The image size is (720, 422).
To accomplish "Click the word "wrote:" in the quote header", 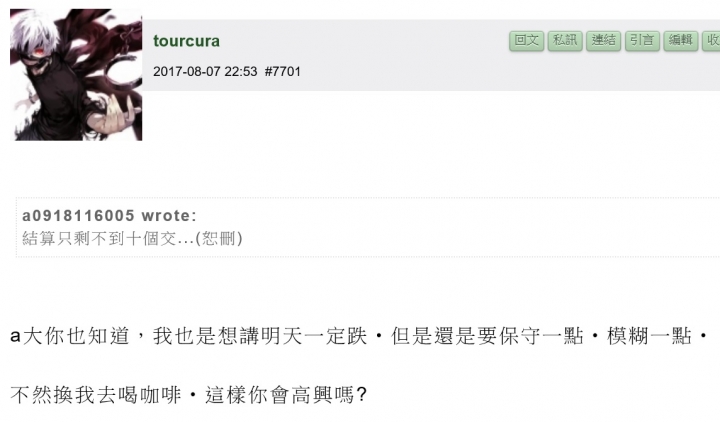I will pyautogui.click(x=168, y=216).
